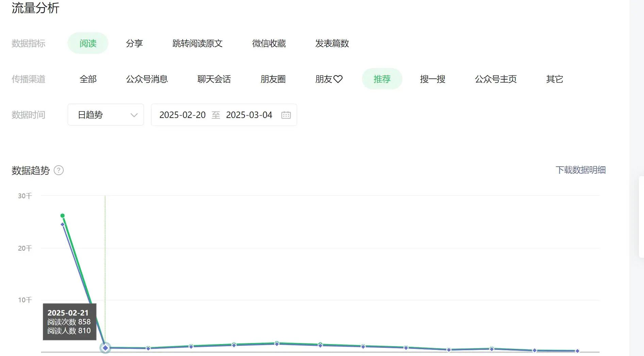The height and width of the screenshot is (356, 644).
Task: Click the start date 2025-02-20
Action: click(x=182, y=115)
